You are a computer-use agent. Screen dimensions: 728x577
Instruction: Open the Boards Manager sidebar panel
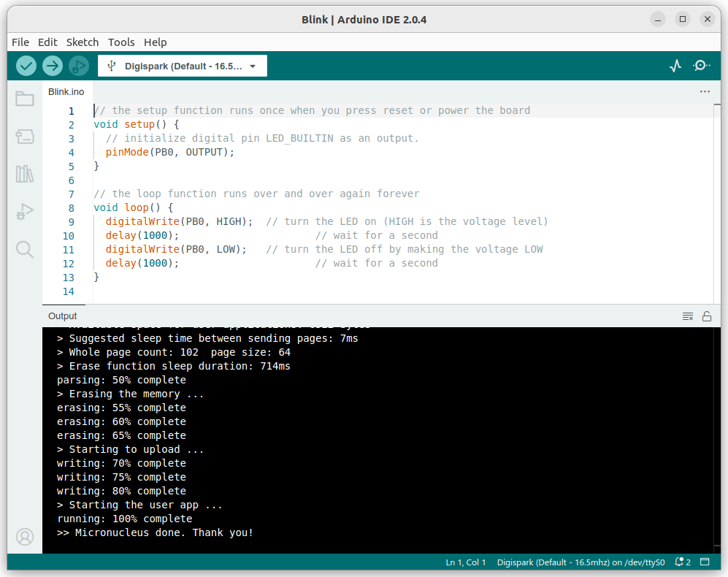[x=25, y=137]
